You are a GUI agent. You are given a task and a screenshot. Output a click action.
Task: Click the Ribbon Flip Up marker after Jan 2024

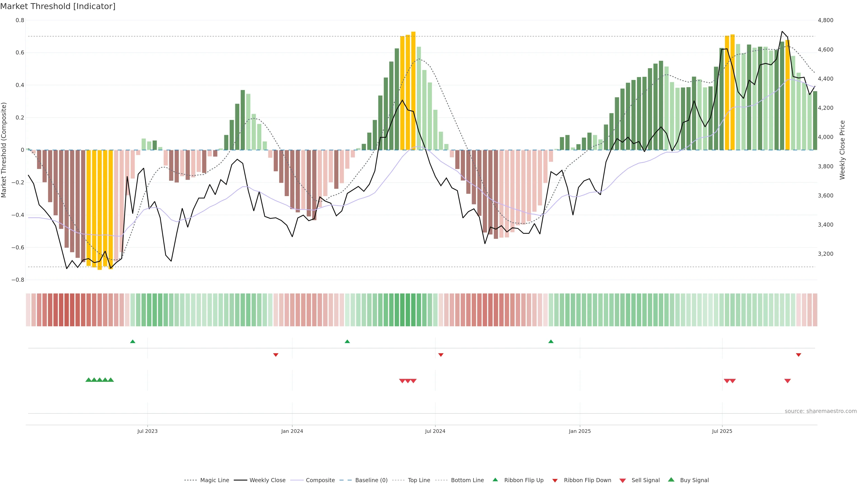[x=347, y=342]
